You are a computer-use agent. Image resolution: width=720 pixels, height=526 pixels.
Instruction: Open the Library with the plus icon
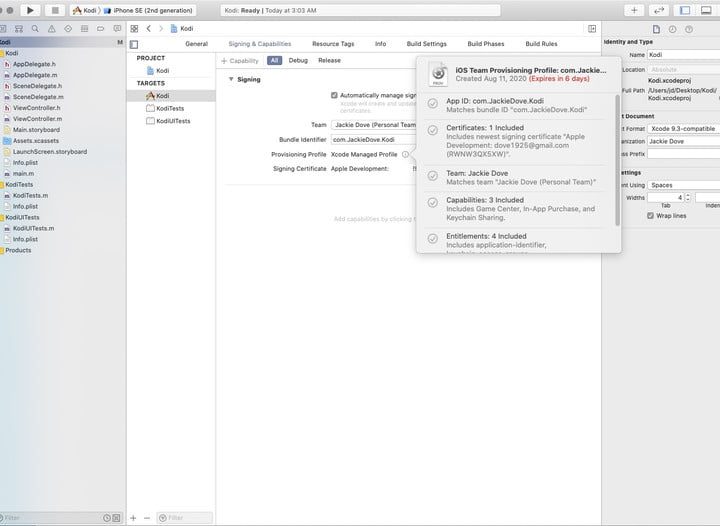pos(635,10)
